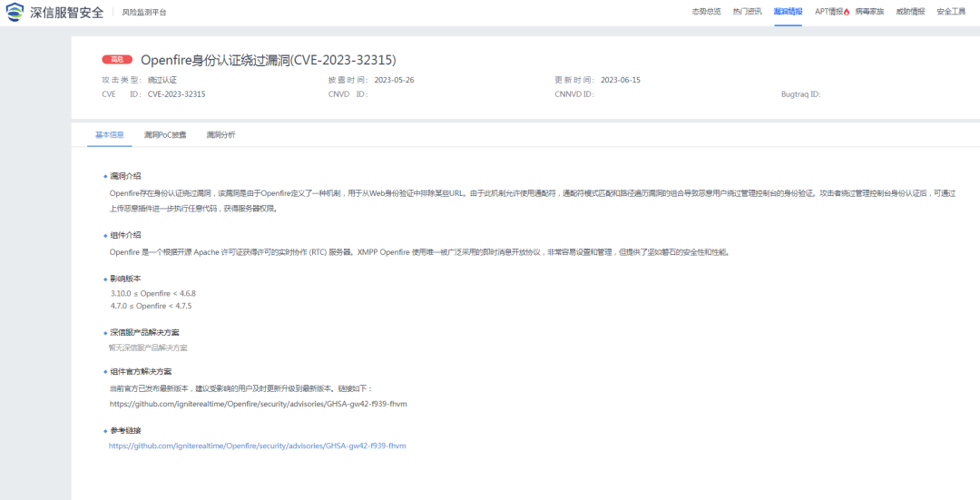Image resolution: width=980 pixels, height=500 pixels.
Task: Click the CNVD ID field label
Action: (348, 94)
